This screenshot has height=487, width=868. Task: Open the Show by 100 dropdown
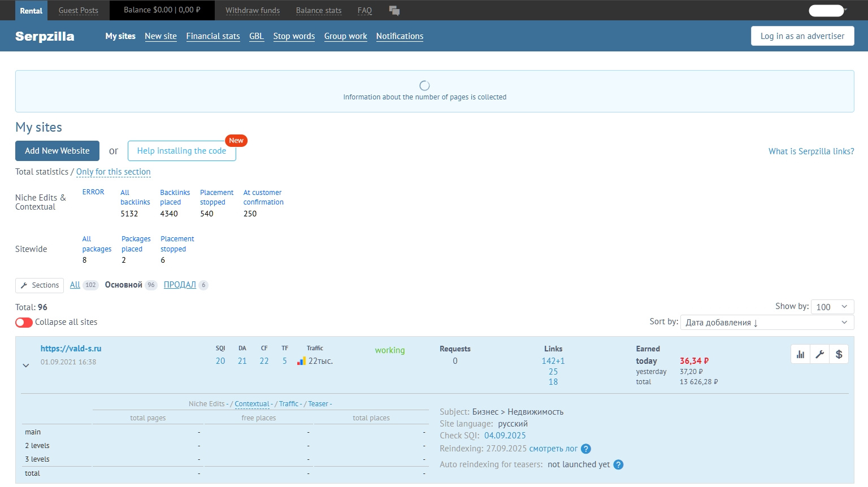point(832,307)
